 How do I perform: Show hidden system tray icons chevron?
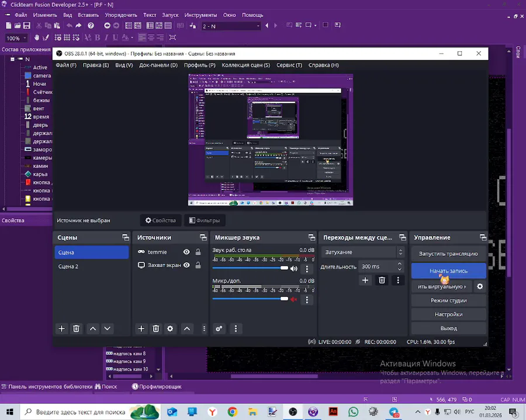coord(418,412)
